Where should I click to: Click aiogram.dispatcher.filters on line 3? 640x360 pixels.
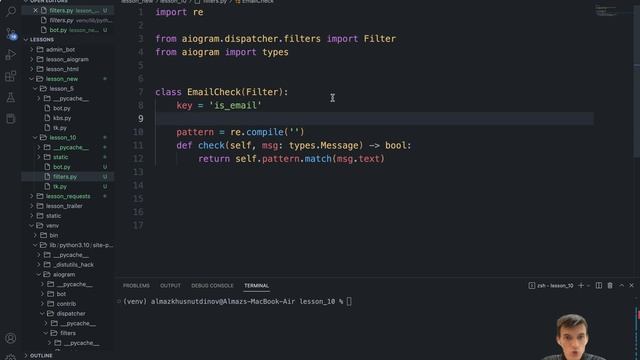tap(251, 39)
